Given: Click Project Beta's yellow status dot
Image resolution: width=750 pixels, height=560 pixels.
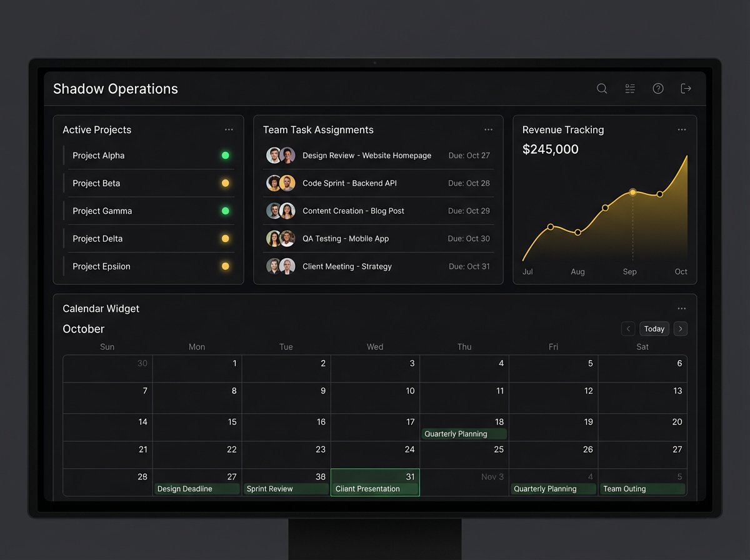Looking at the screenshot, I should 226,183.
